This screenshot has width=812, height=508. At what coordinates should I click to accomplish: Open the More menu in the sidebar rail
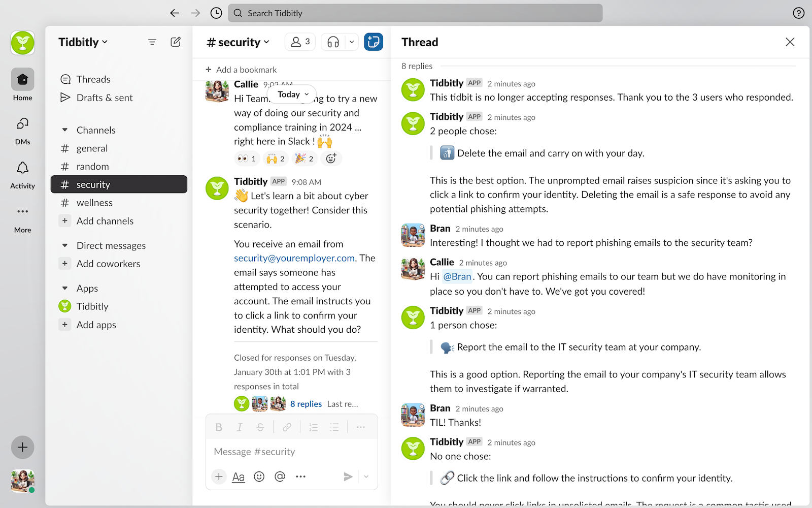(23, 219)
